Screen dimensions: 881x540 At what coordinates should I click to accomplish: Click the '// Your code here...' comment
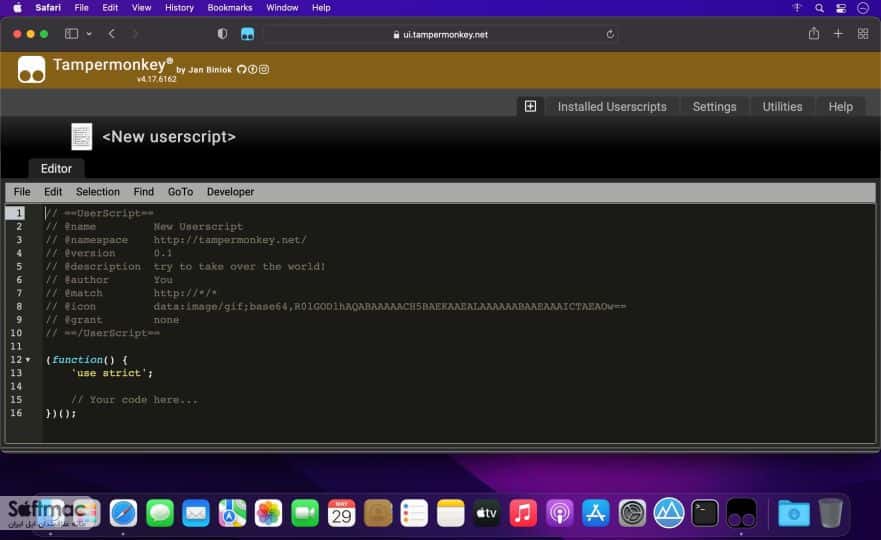(134, 400)
